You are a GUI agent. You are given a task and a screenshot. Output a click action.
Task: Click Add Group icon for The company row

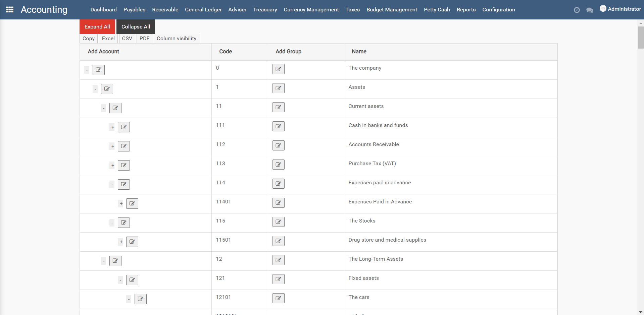pos(279,69)
